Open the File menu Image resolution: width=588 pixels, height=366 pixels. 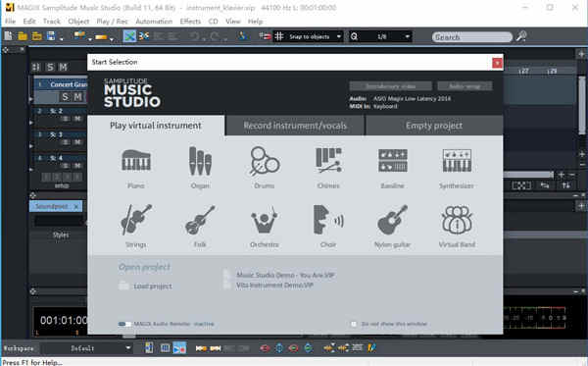pyautogui.click(x=10, y=22)
